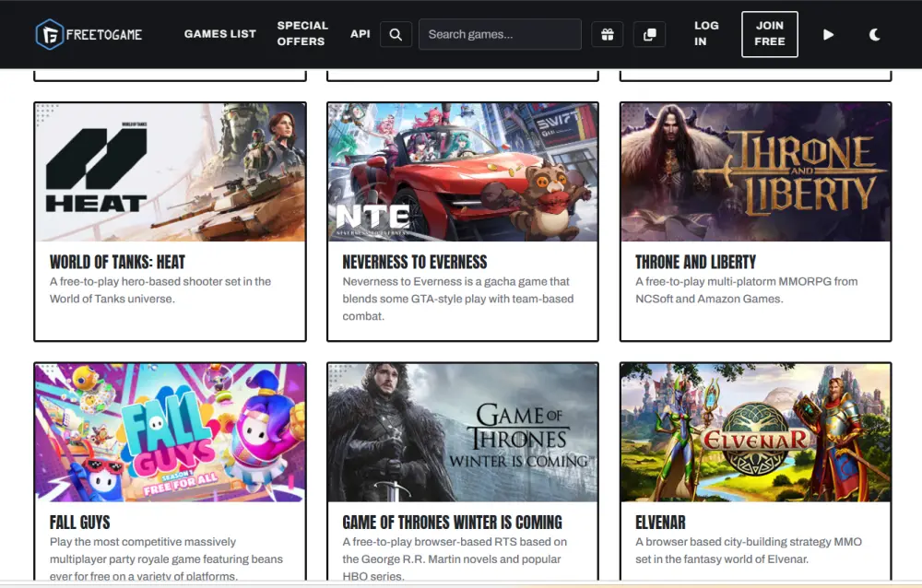Click the play triangle icon
The width and height of the screenshot is (922, 588).
829,35
